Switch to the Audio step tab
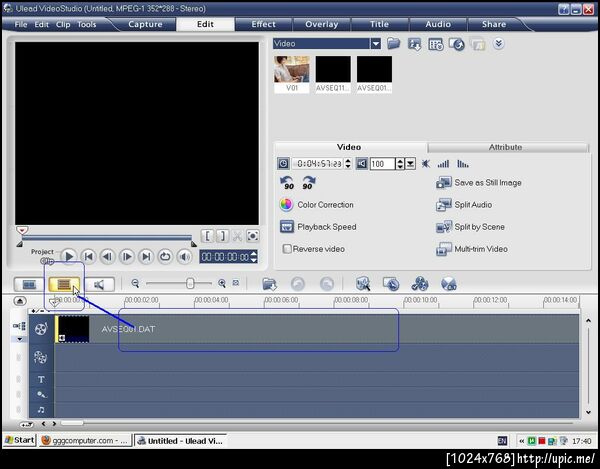Screen dimensions: 600x469 click(x=438, y=24)
